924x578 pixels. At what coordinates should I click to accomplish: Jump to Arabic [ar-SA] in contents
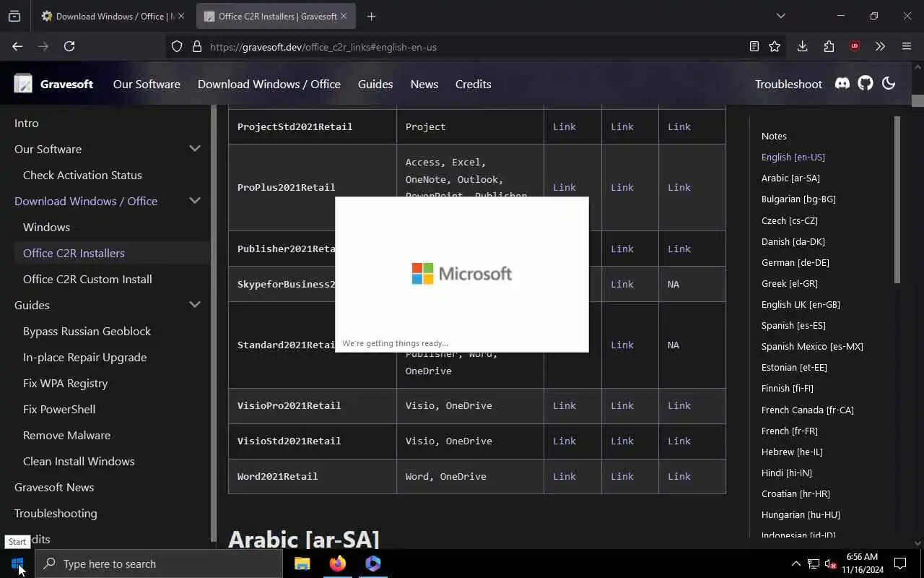(790, 178)
